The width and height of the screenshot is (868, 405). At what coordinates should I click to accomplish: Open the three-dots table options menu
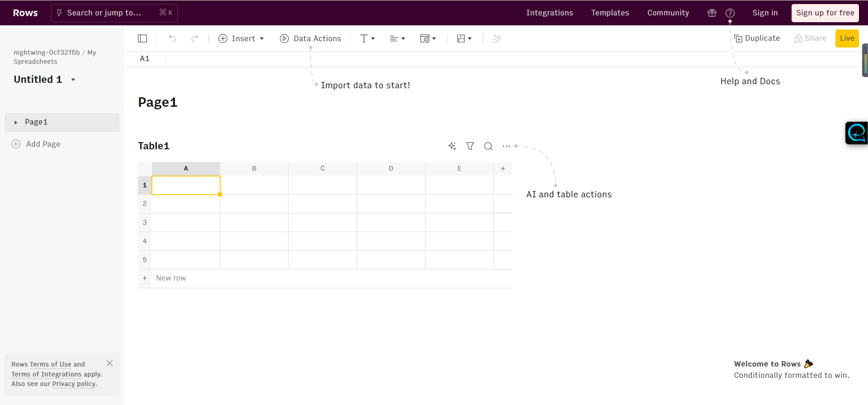(x=506, y=146)
